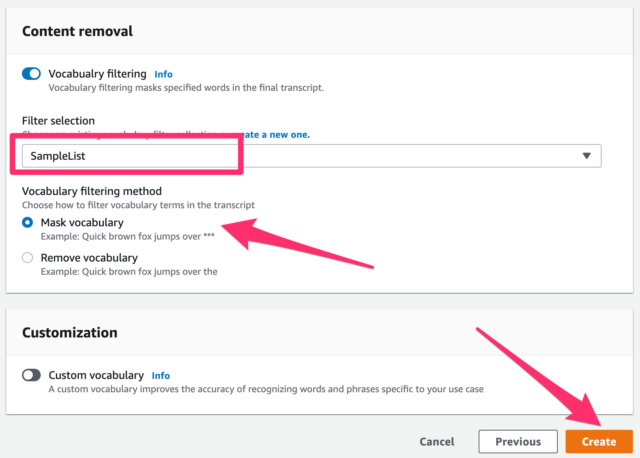Open Info link beside Custom vocabulary
Image resolution: width=640 pixels, height=458 pixels.
click(161, 376)
